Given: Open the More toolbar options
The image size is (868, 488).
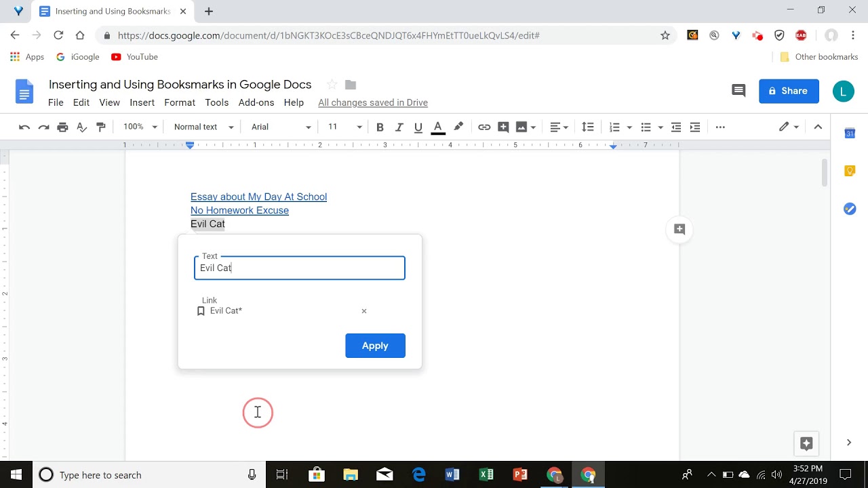Looking at the screenshot, I should click(x=720, y=127).
